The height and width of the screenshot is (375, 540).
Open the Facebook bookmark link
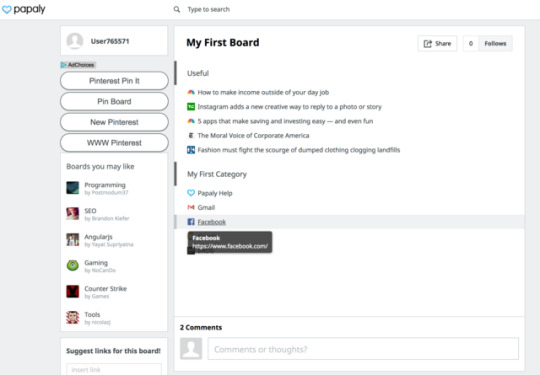211,222
